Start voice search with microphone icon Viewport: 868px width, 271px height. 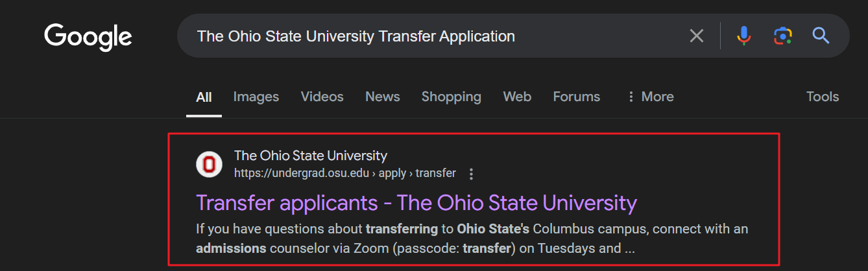(x=744, y=36)
